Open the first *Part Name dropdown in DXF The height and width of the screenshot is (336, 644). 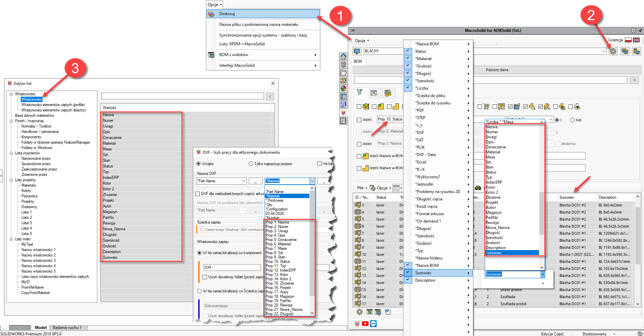pos(244,181)
